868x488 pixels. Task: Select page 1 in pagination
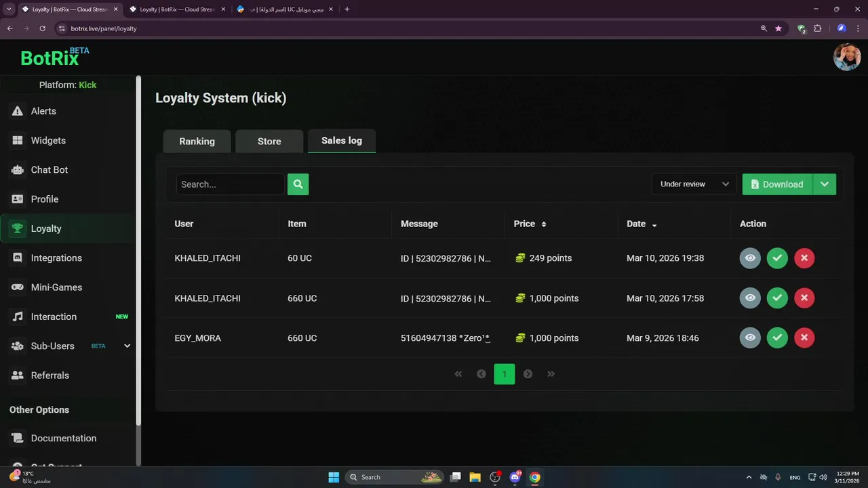pos(505,374)
